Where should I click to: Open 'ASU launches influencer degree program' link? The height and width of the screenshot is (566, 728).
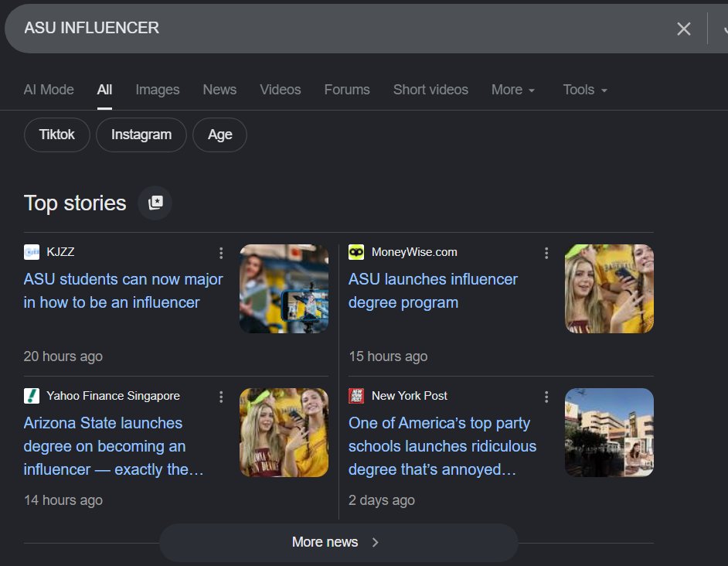click(433, 291)
